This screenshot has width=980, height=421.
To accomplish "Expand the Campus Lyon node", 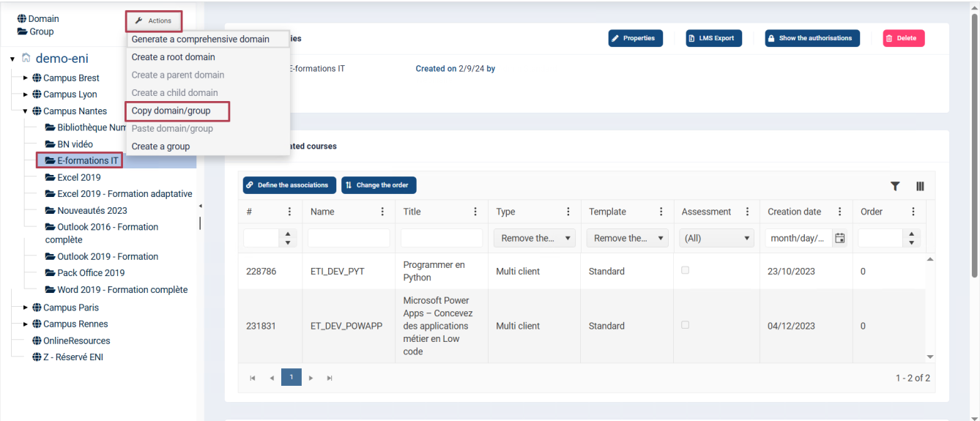I will pos(26,94).
